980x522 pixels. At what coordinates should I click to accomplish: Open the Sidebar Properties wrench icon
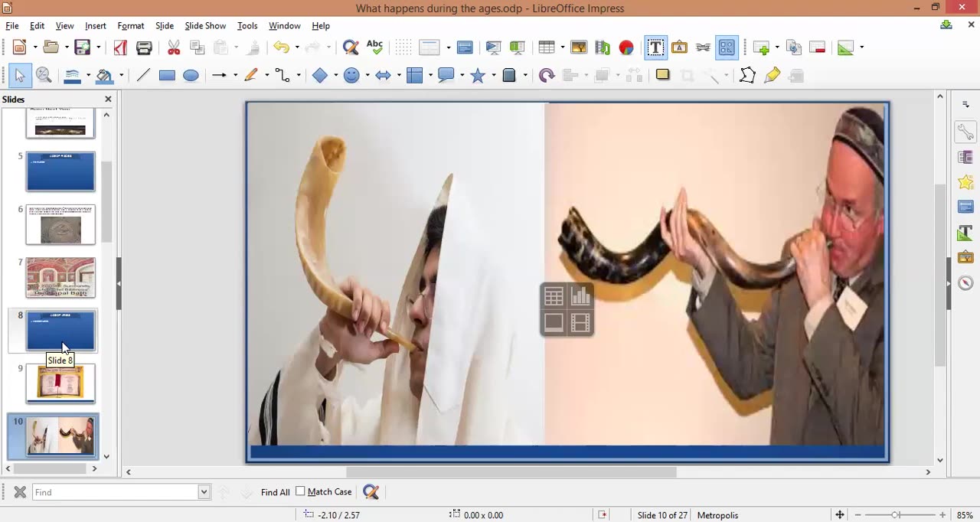click(965, 132)
